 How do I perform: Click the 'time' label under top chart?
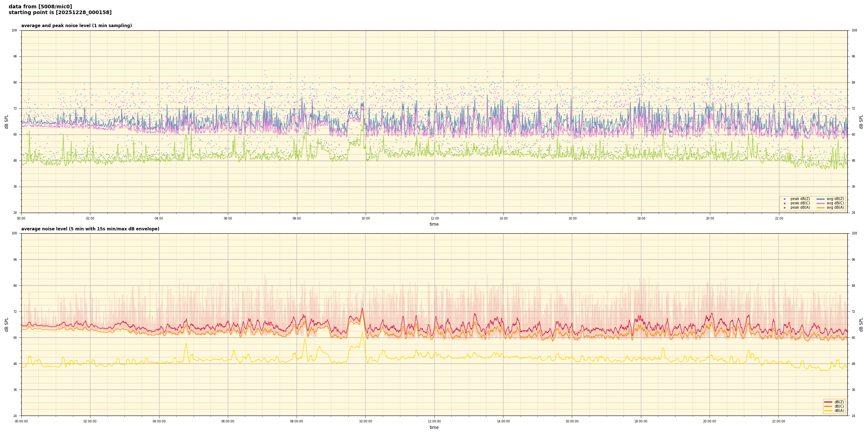(434, 224)
